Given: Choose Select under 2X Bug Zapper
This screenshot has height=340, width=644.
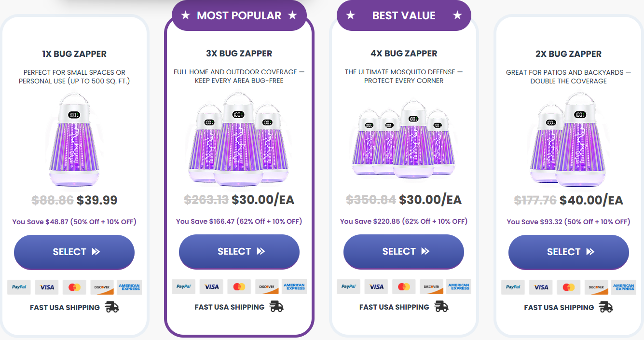Looking at the screenshot, I should [x=569, y=252].
